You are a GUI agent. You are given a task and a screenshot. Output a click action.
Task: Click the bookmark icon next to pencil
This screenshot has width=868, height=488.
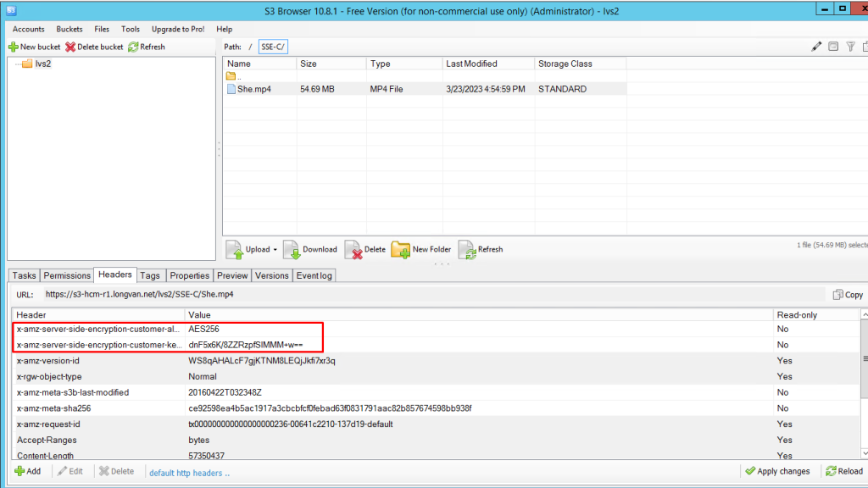pos(833,47)
